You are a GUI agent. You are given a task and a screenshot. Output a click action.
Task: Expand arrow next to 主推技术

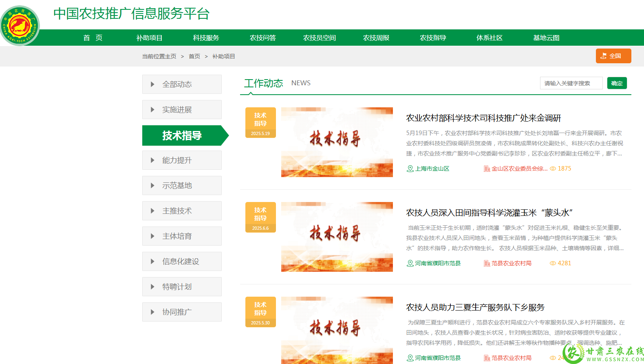[152, 211]
